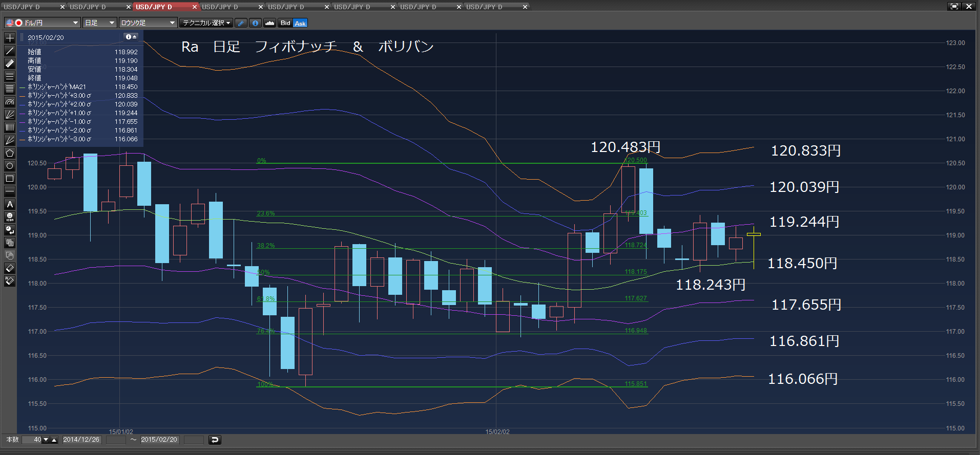Choose the pentagon shape tool
The height and width of the screenshot is (455, 980).
tap(10, 153)
